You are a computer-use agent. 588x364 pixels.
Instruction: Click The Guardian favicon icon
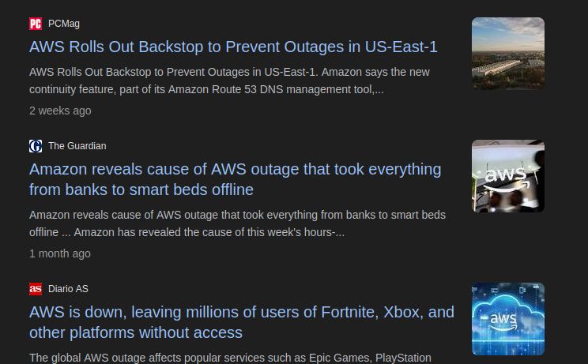tap(36, 146)
